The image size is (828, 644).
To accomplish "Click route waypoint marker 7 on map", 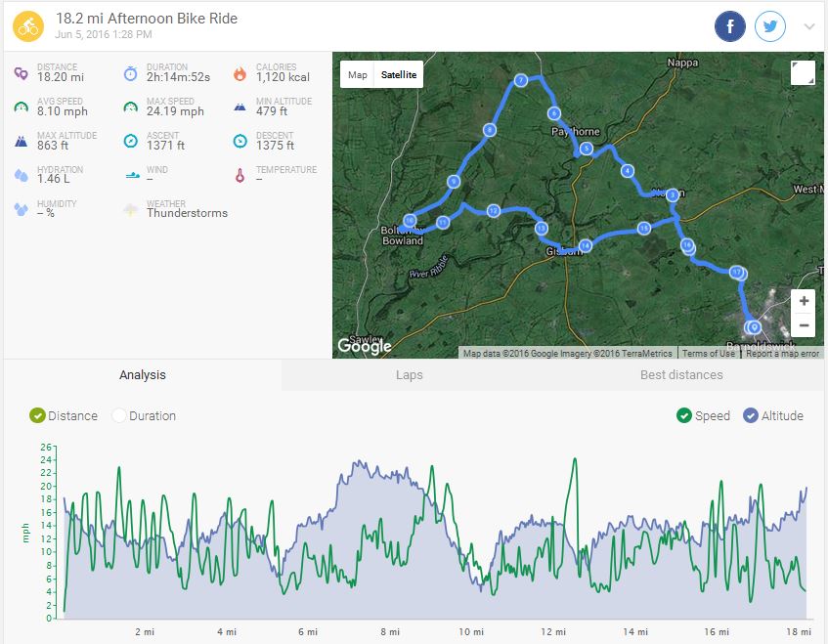I will point(521,80).
